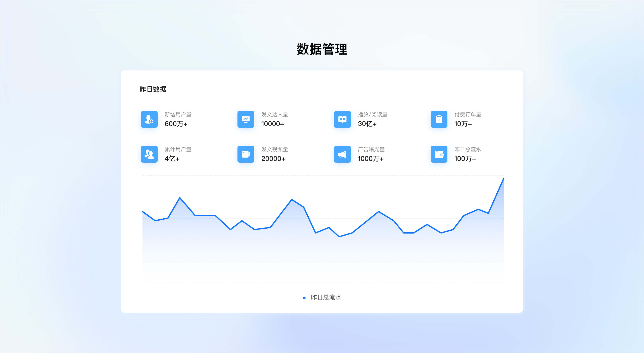Click the 昨日总流水 stat card label
The height and width of the screenshot is (353, 644).
pos(468,149)
